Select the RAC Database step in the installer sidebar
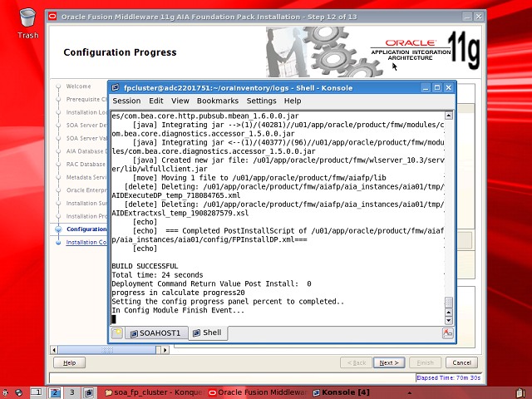Viewport: 532px width, 399px height. coord(86,164)
